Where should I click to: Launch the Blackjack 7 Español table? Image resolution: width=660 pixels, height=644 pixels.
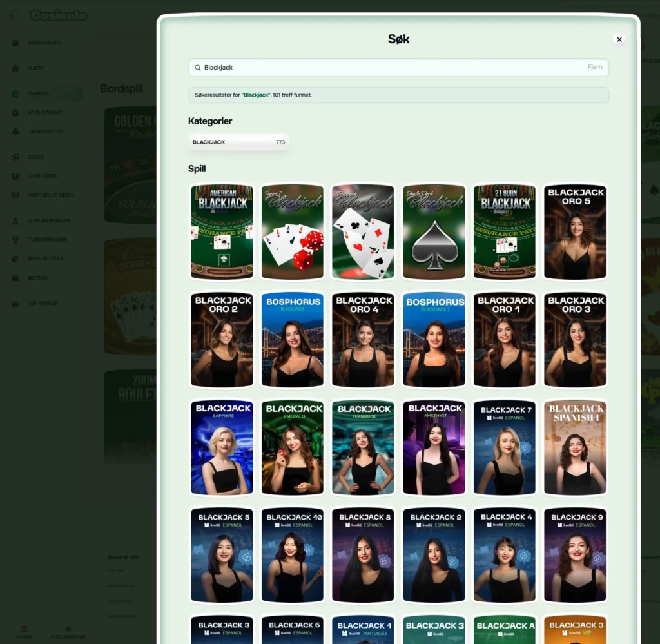click(505, 447)
